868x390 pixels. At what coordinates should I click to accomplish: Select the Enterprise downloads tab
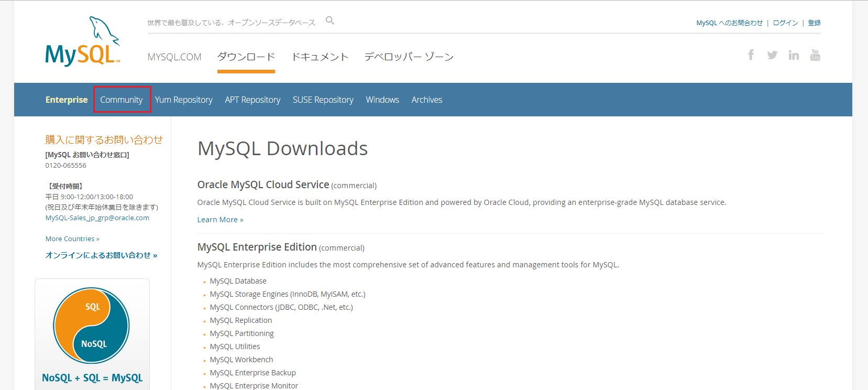[67, 100]
